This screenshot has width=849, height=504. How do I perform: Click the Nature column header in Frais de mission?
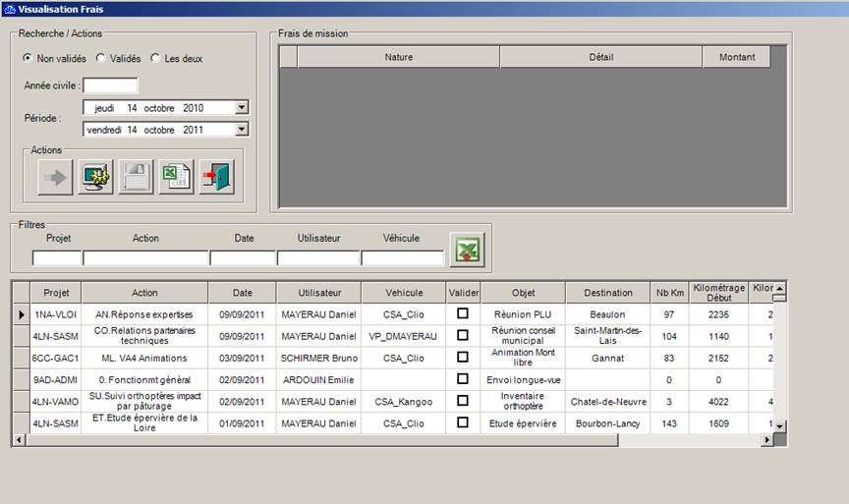coord(398,57)
